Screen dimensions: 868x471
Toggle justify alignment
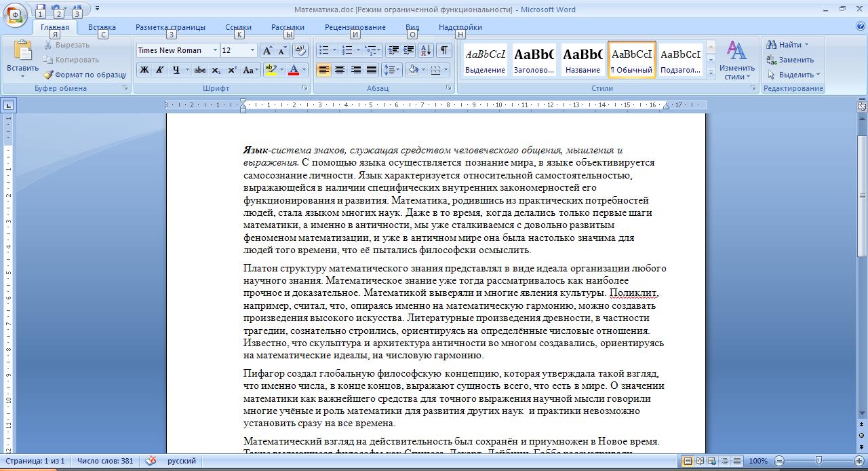click(372, 70)
